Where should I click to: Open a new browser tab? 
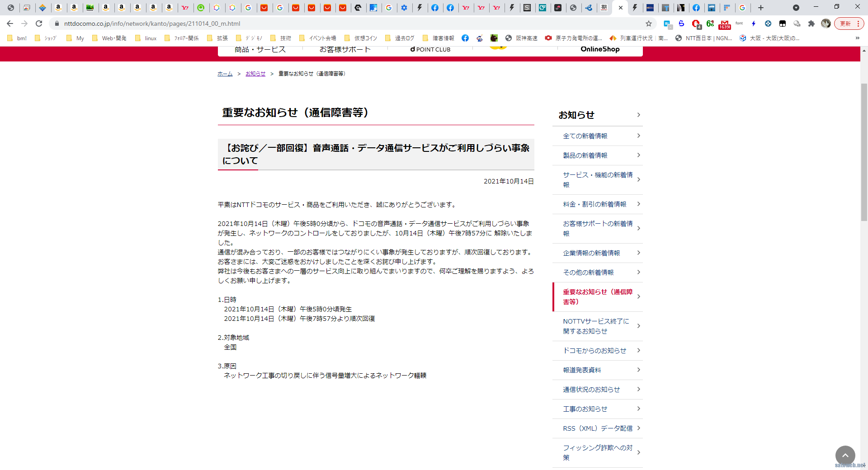761,8
